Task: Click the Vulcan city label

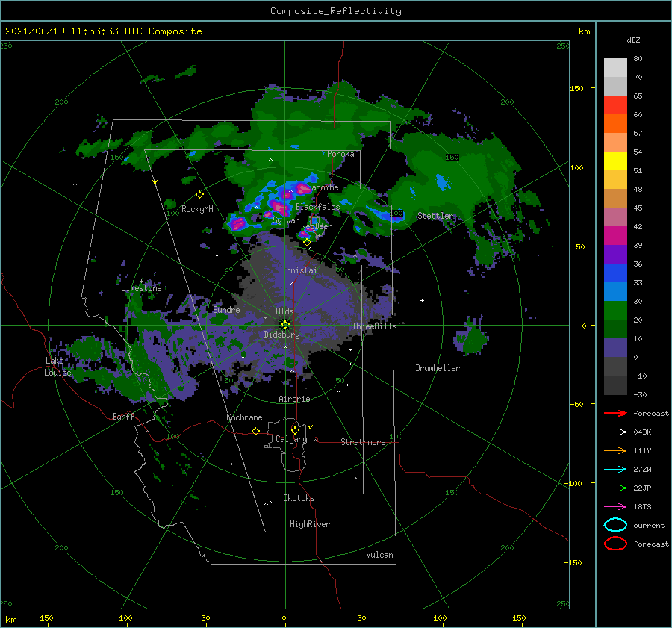Action: 380,555
